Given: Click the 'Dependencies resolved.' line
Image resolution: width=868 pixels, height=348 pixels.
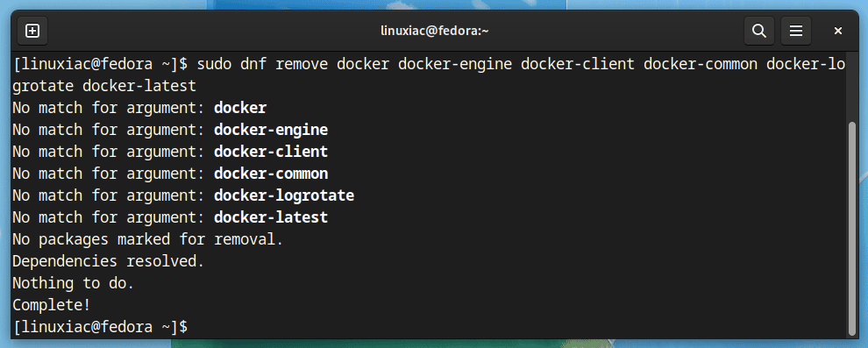Looking at the screenshot, I should (109, 261).
